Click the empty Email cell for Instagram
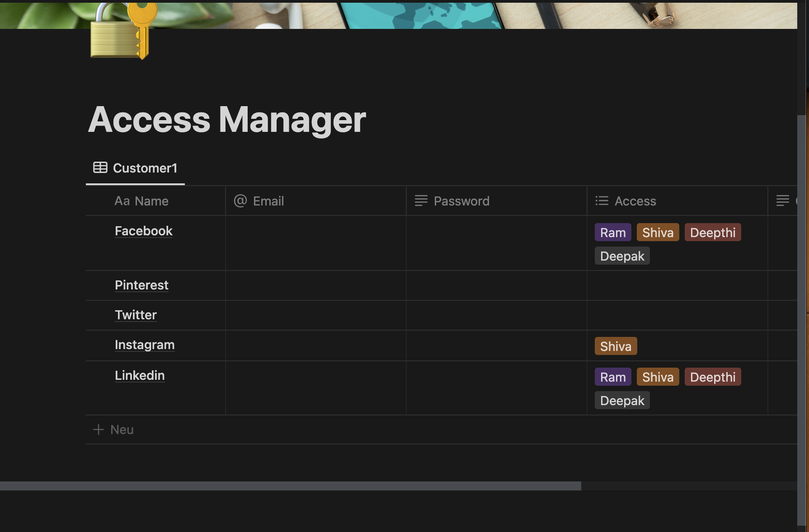The height and width of the screenshot is (532, 809). point(316,345)
